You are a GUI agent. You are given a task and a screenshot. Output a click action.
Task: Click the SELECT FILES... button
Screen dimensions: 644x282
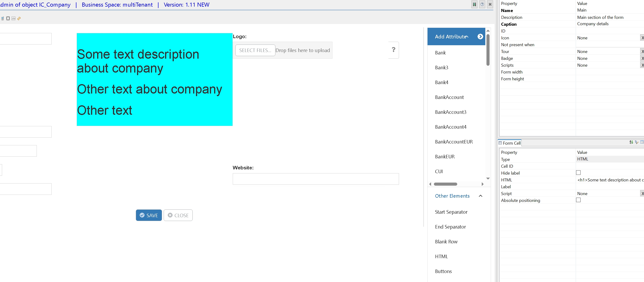click(255, 50)
